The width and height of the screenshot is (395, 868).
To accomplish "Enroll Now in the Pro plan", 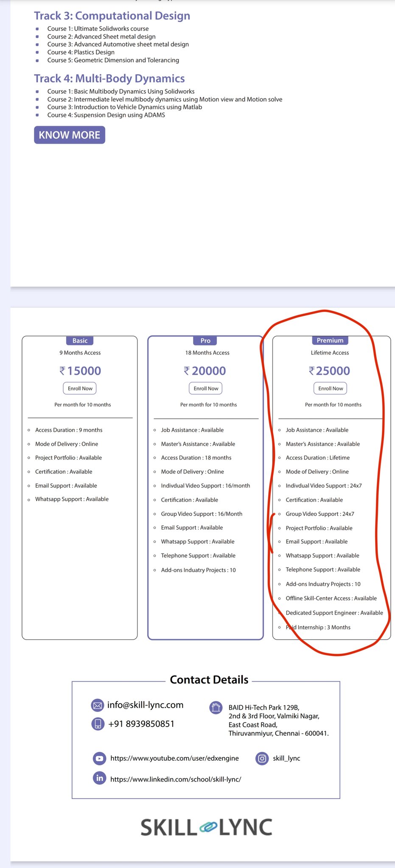I will point(206,388).
